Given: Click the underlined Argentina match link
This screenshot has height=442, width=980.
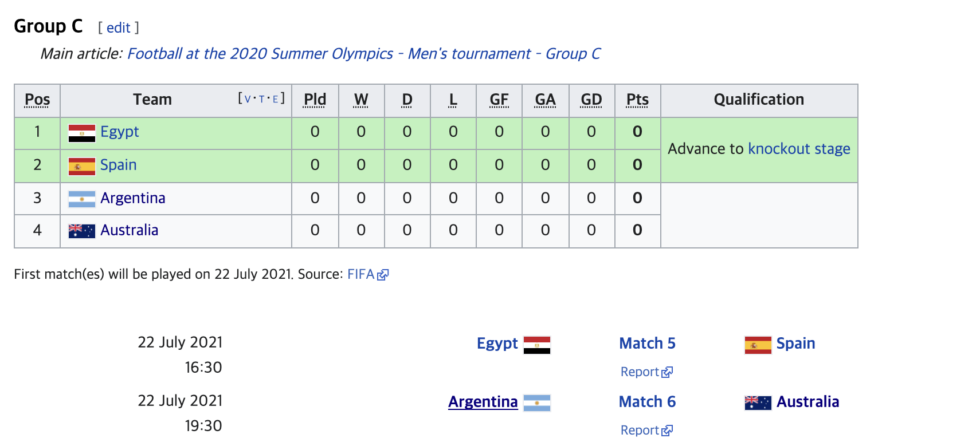Looking at the screenshot, I should pyautogui.click(x=483, y=402).
